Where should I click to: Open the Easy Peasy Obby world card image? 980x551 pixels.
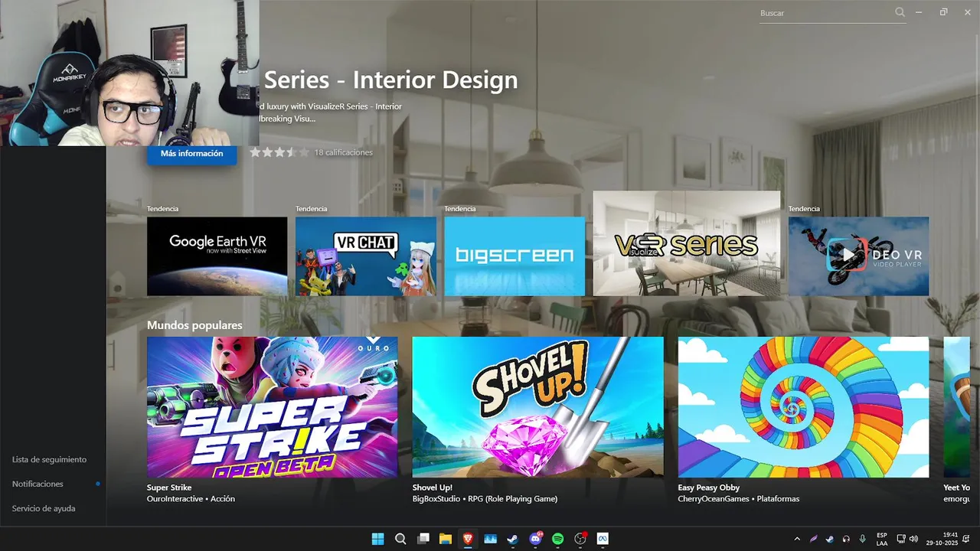tap(803, 407)
